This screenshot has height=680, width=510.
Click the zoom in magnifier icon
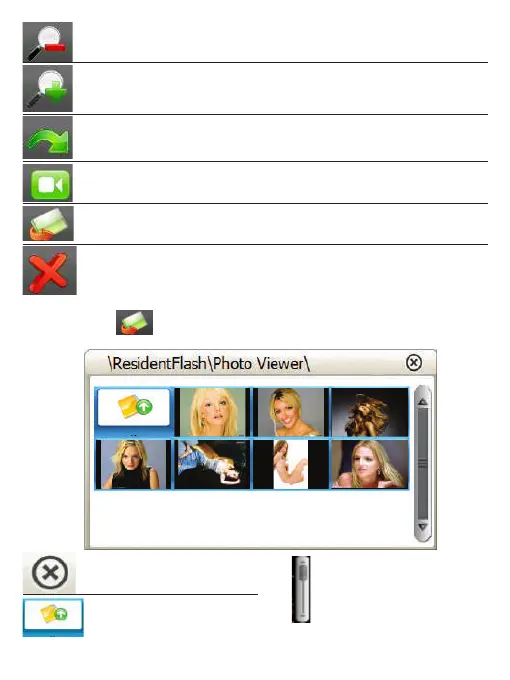pyautogui.click(x=48, y=88)
